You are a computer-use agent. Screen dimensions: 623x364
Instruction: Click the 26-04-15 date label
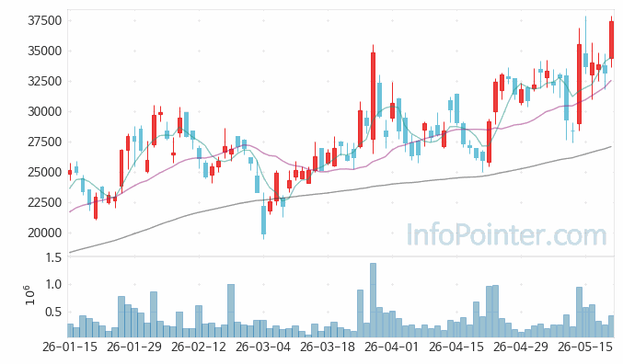coord(456,347)
